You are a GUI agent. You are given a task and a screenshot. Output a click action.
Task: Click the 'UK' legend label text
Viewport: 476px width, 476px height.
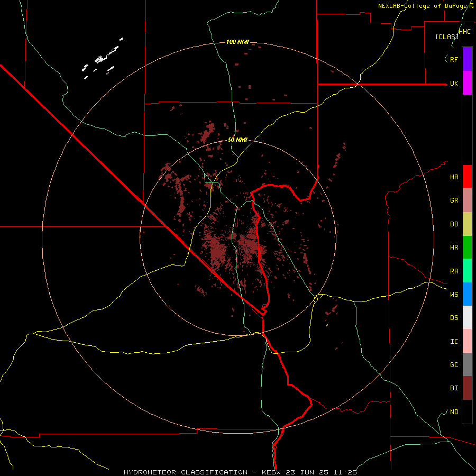point(454,83)
